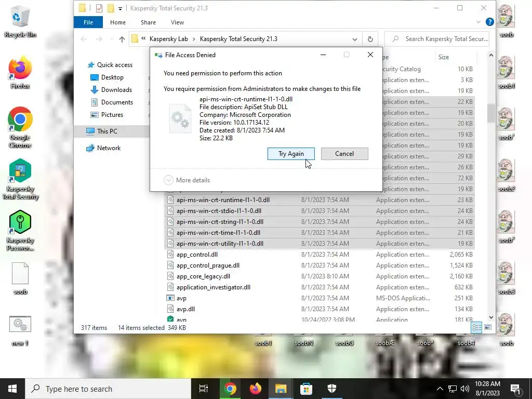Open Microsoft Store taskbar icon

click(x=306, y=389)
